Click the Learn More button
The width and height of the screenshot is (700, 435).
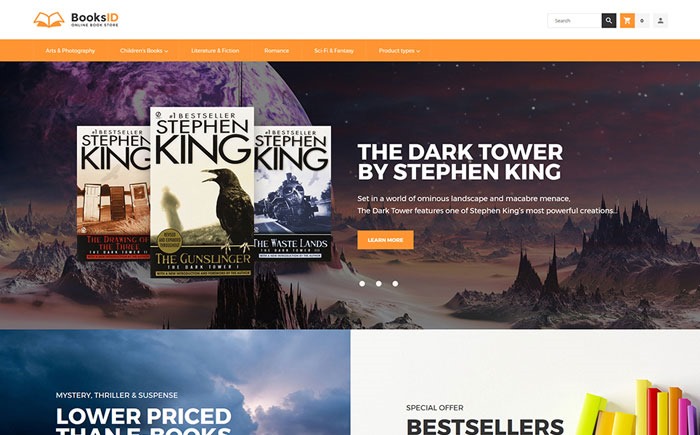(x=385, y=240)
